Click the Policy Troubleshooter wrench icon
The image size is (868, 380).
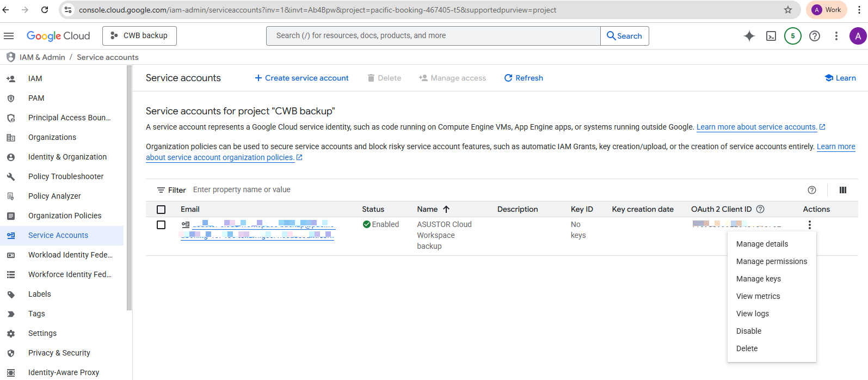pyautogui.click(x=11, y=177)
